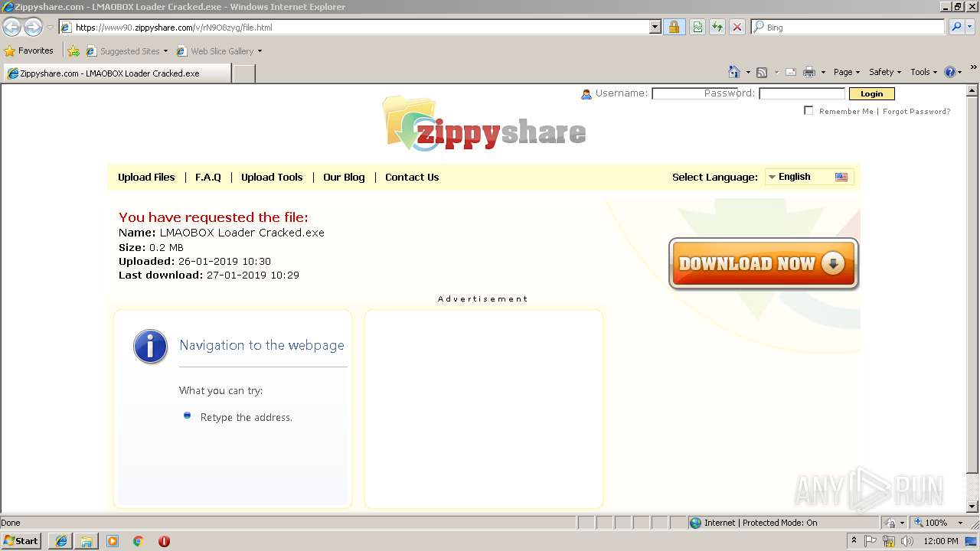Open the media player taskbar icon

point(113,541)
